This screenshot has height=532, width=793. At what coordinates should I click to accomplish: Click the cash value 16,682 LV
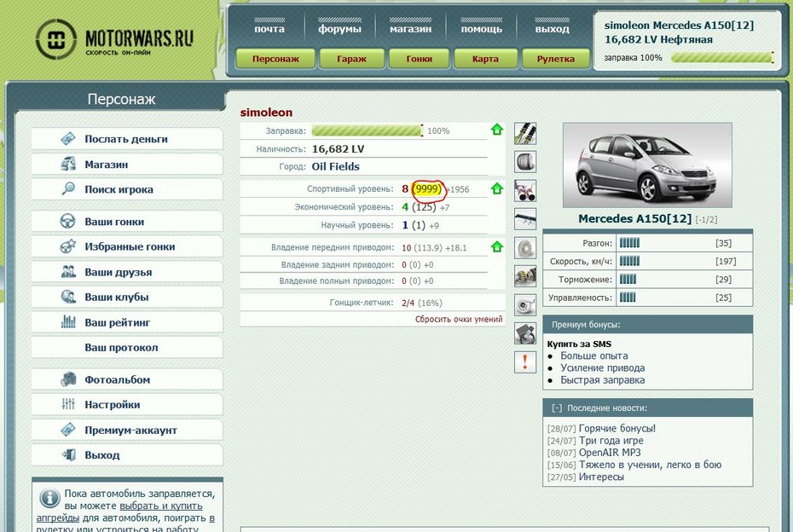point(338,149)
